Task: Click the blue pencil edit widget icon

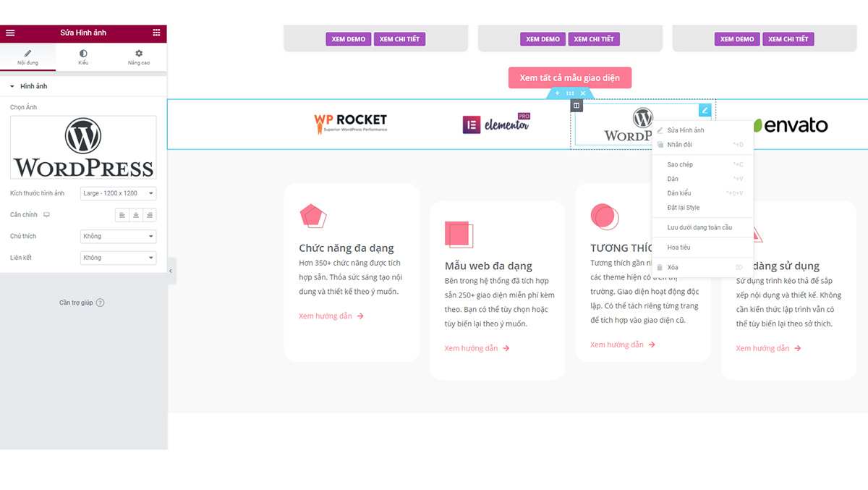Action: pos(705,110)
